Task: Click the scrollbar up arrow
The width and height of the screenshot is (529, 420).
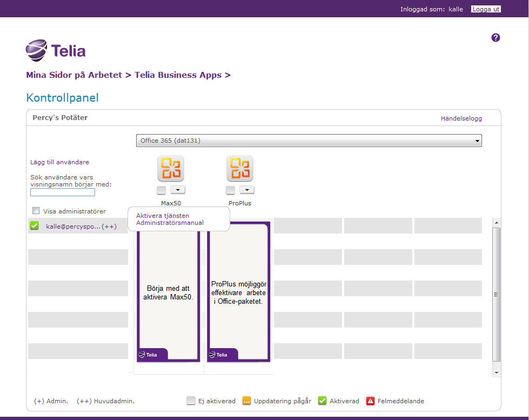Action: tap(496, 223)
